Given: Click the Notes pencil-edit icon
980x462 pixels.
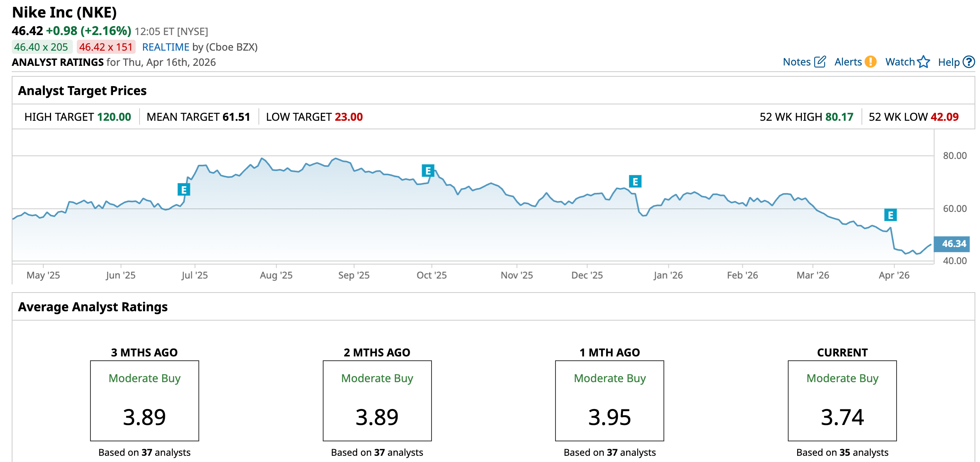Looking at the screenshot, I should (820, 62).
